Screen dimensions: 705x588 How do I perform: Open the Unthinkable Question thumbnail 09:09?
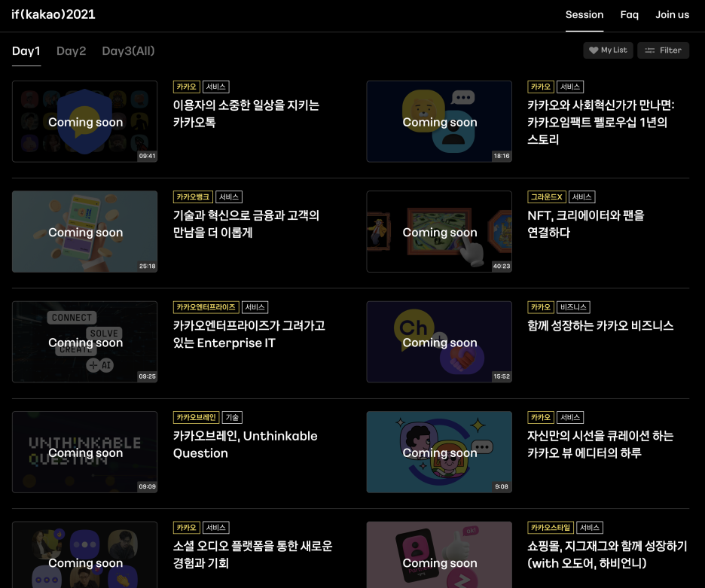click(x=84, y=452)
